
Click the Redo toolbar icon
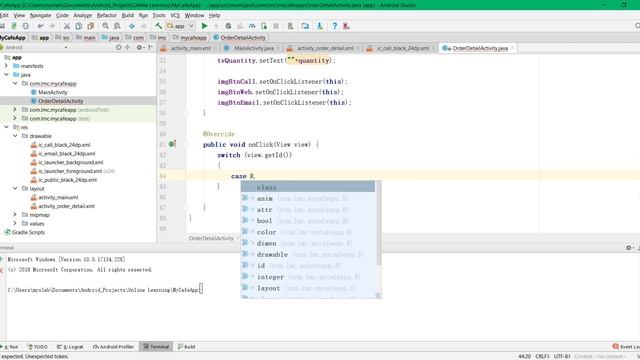pyautogui.click(x=52, y=26)
